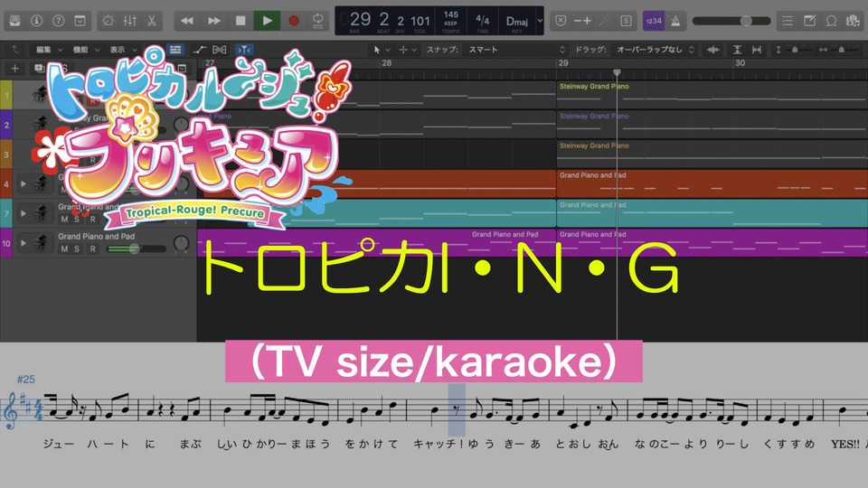Click the tuner icon
The width and height of the screenshot is (868, 488).
(605, 21)
